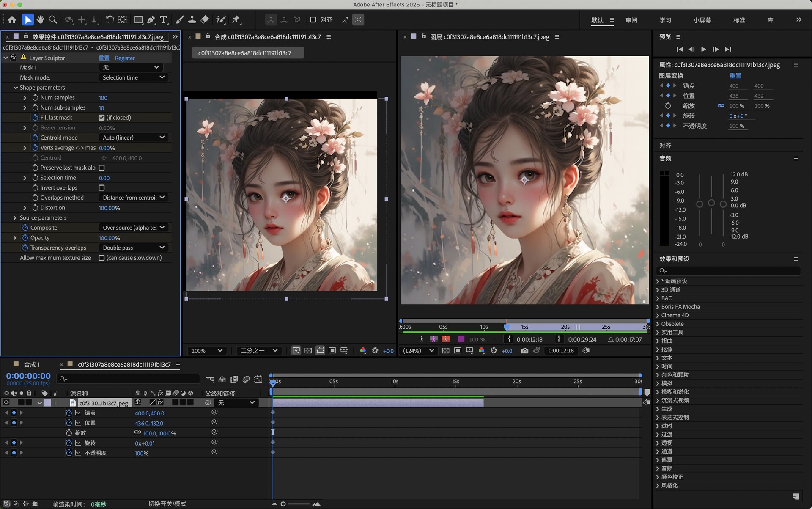Toggle Distortion stopwatch keyframing

pyautogui.click(x=35, y=208)
